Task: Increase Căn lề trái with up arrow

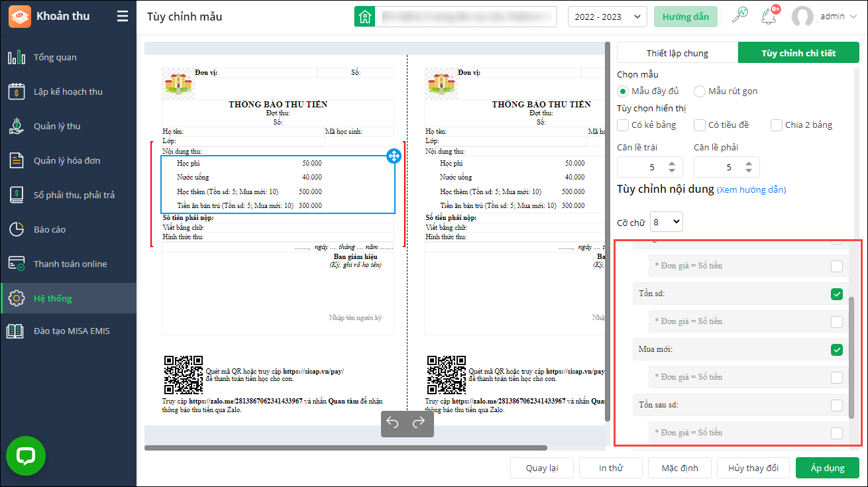Action: point(672,163)
